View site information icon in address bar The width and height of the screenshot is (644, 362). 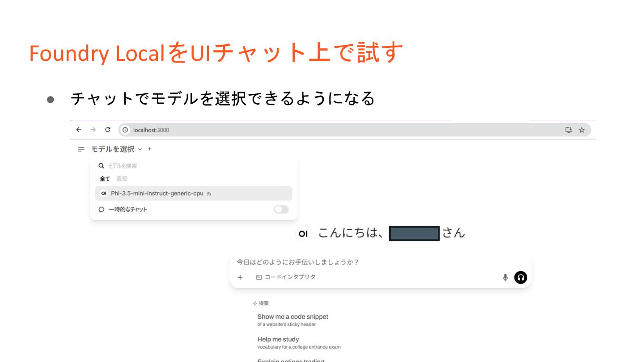point(125,130)
